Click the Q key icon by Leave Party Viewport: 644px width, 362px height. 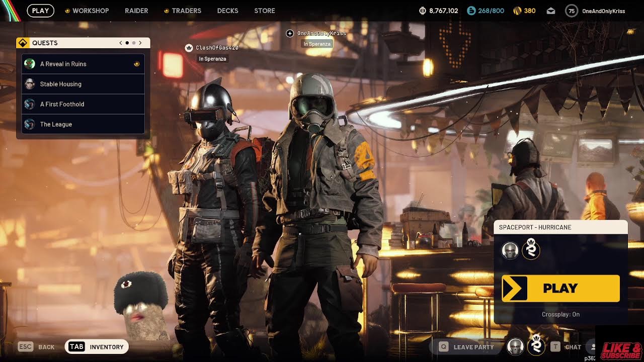click(x=443, y=347)
